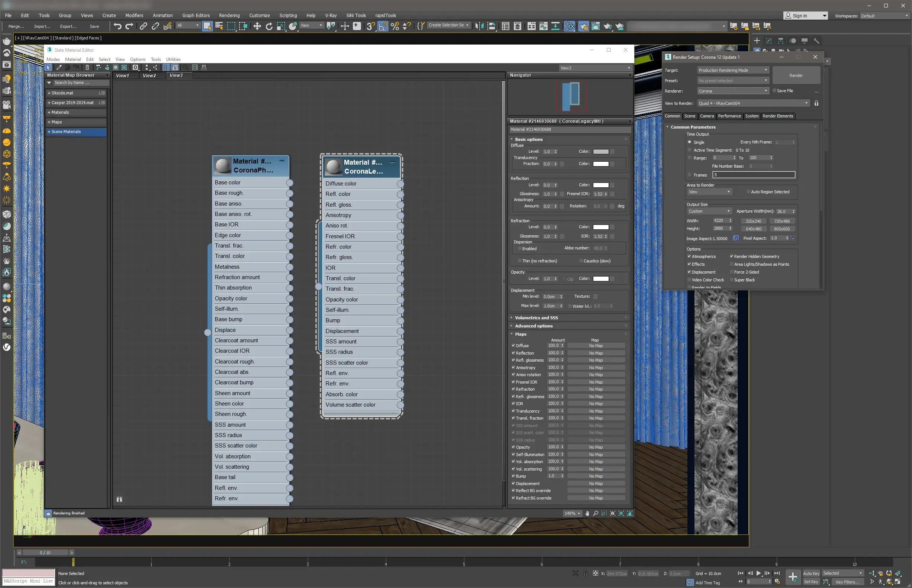Screen dimensions: 912x588
Task: Uncheck the Atmospherics option
Action: pos(689,256)
